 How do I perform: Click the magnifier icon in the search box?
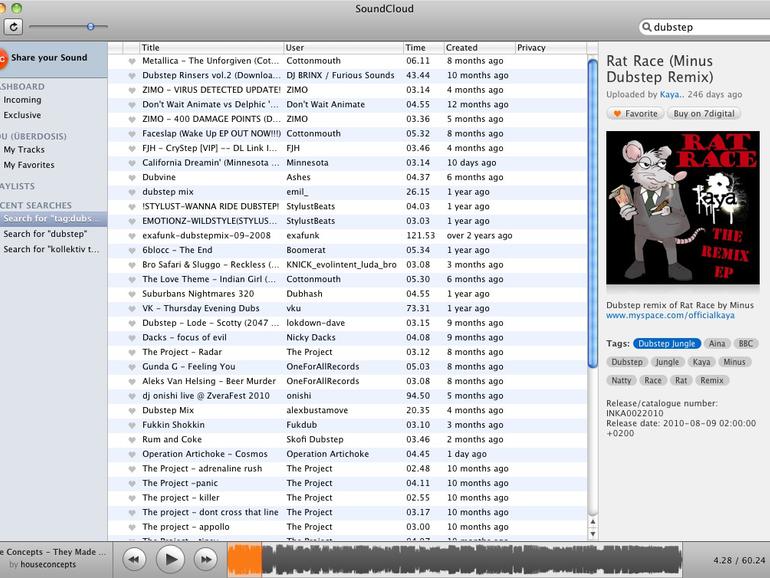click(647, 27)
